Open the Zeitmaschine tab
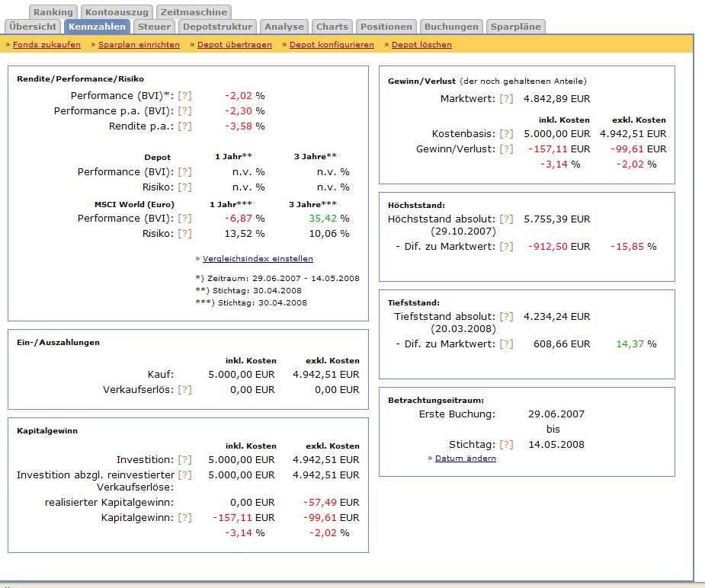 click(x=194, y=12)
